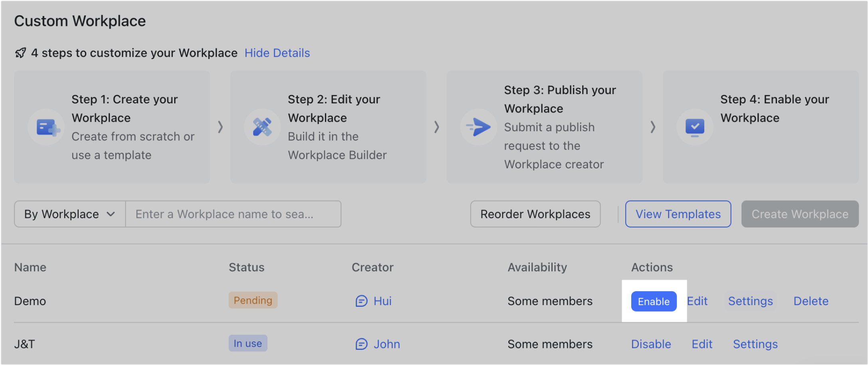Click the Pending status badge for Demo
Image resolution: width=868 pixels, height=365 pixels.
[x=253, y=300]
